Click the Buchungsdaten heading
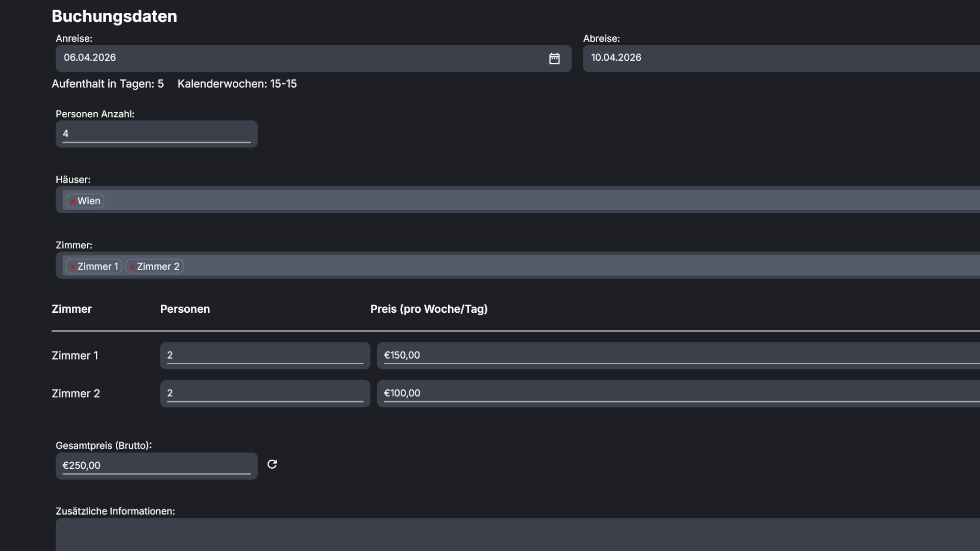The image size is (980, 551). coord(114,16)
